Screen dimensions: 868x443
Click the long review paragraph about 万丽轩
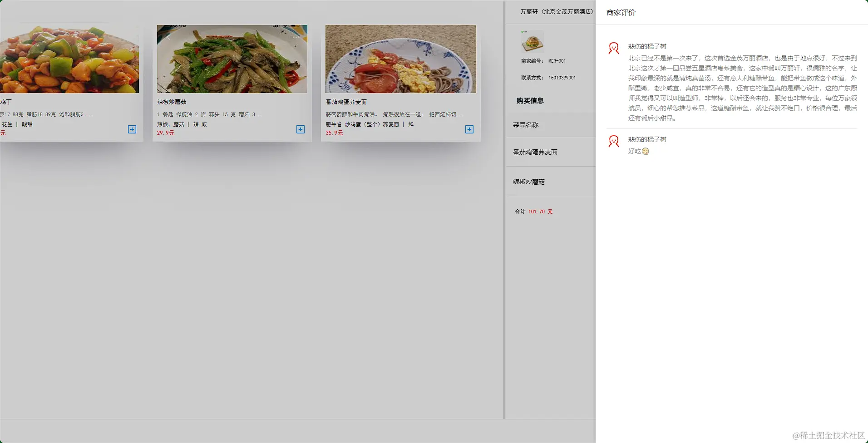(x=743, y=88)
